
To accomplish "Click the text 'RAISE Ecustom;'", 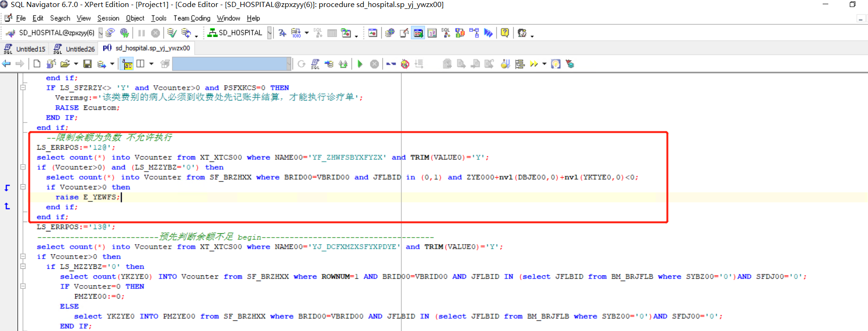I will pos(87,108).
